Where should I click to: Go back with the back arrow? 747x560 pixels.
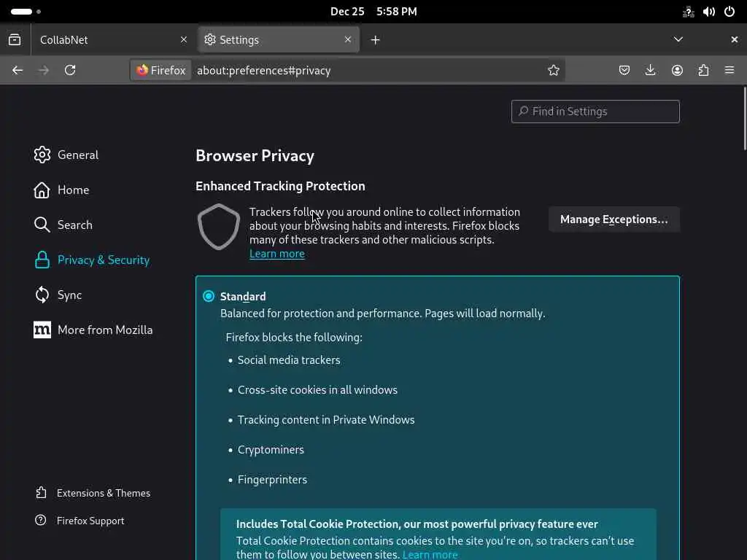18,70
